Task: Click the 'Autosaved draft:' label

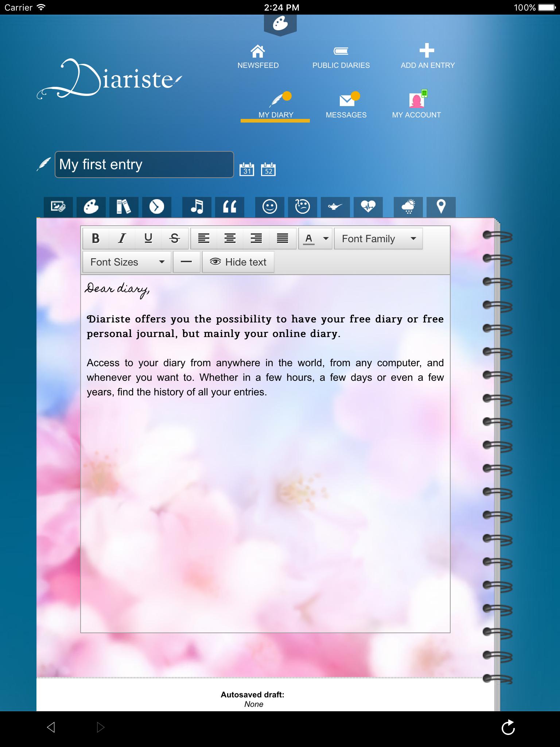Action: click(x=252, y=694)
